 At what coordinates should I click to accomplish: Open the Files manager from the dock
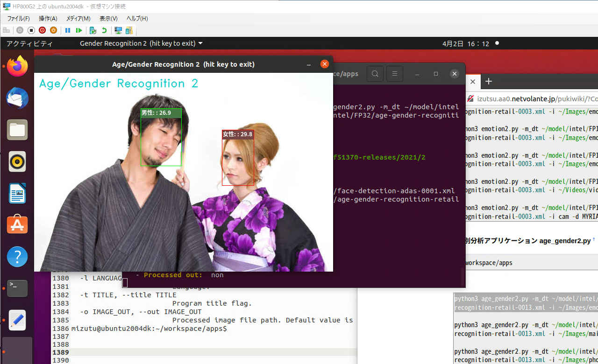[x=17, y=130]
